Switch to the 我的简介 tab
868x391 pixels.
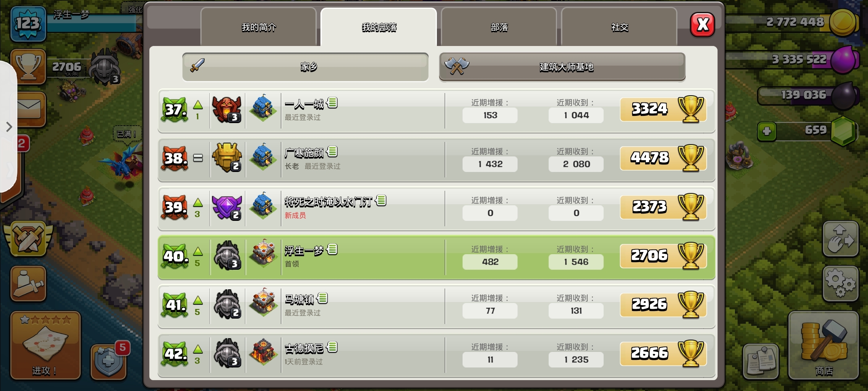click(x=259, y=27)
